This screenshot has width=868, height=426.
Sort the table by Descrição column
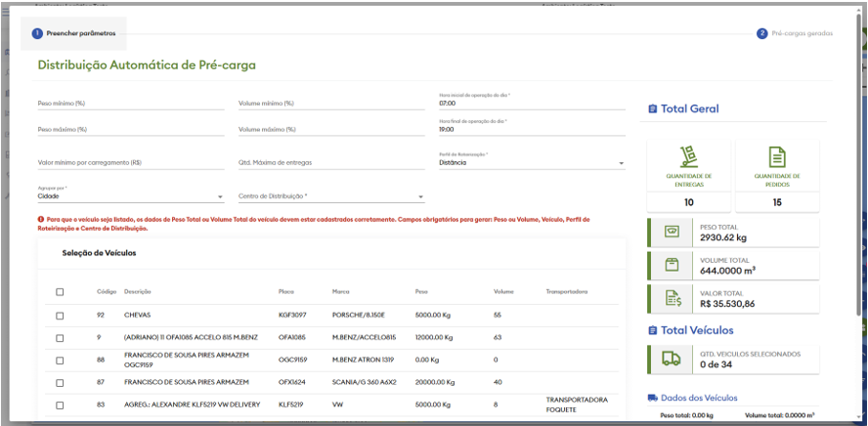(138, 291)
